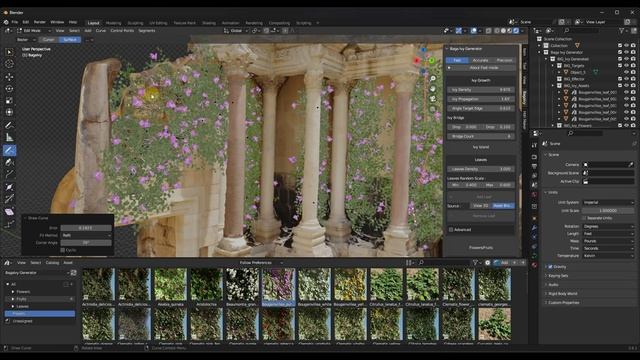Screen dimensions: 640x360
Task: Click the Asset Bro.. source button
Action: pos(503,206)
